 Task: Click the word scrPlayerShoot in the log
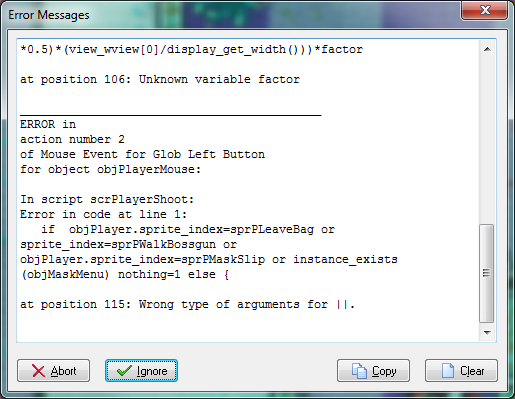(x=142, y=199)
